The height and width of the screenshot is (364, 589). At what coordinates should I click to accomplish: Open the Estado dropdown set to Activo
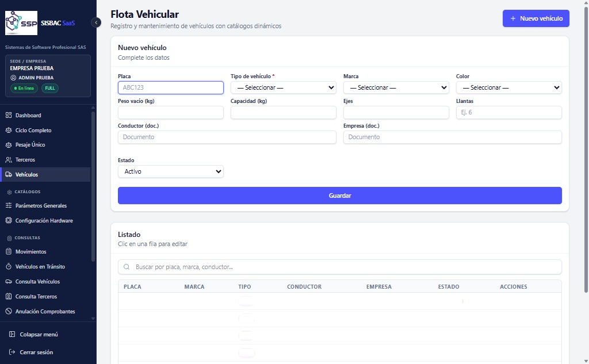[171, 172]
